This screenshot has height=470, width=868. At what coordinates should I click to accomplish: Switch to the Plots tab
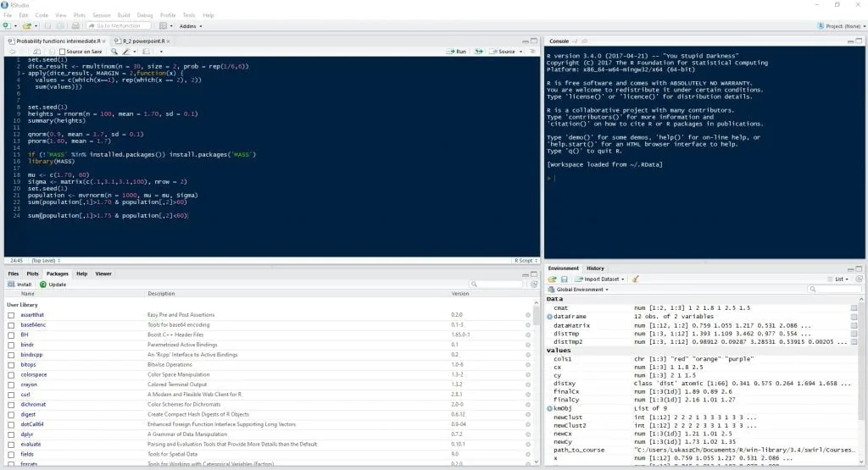(33, 274)
